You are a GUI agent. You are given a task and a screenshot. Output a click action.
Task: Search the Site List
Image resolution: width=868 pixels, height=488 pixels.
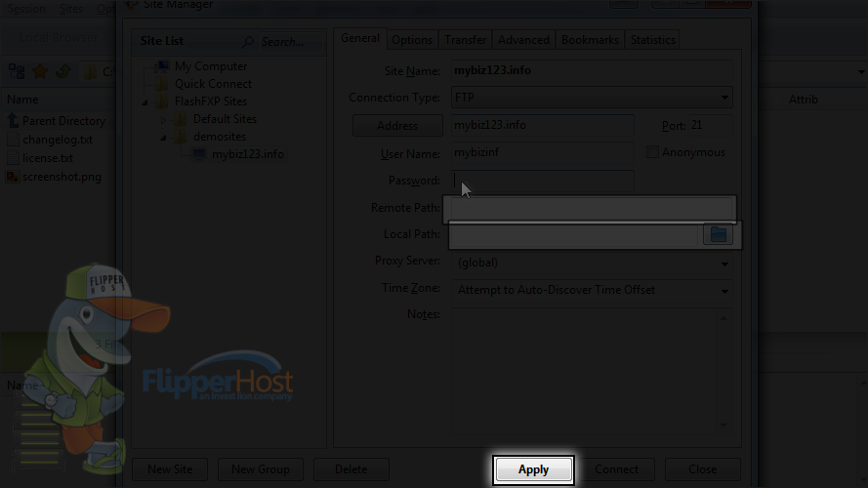(x=291, y=42)
